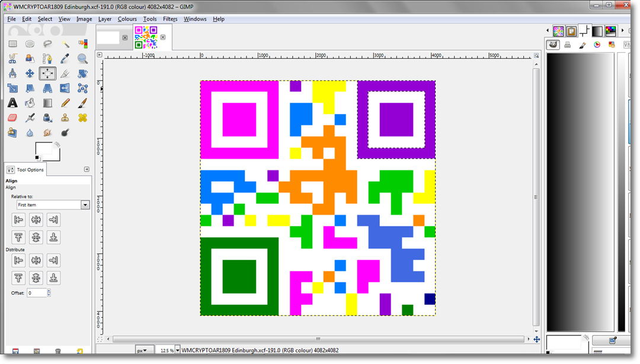
Task: Select the Clone stamp tool
Action: tap(65, 118)
